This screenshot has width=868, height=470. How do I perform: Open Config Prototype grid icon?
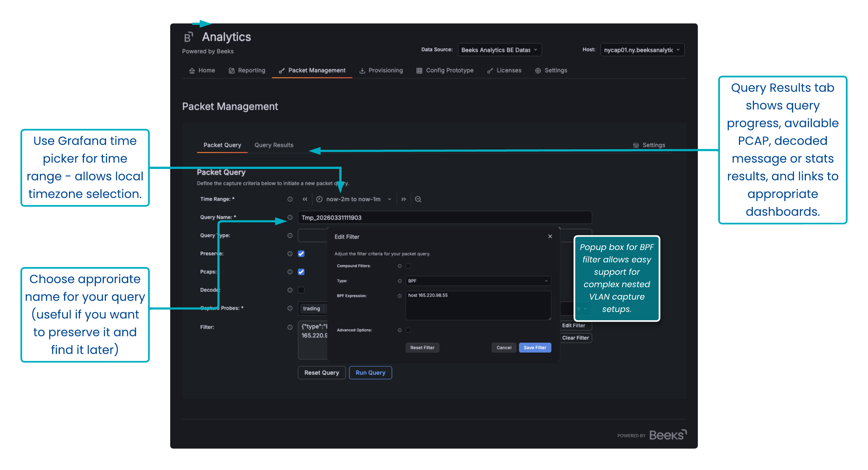[419, 70]
